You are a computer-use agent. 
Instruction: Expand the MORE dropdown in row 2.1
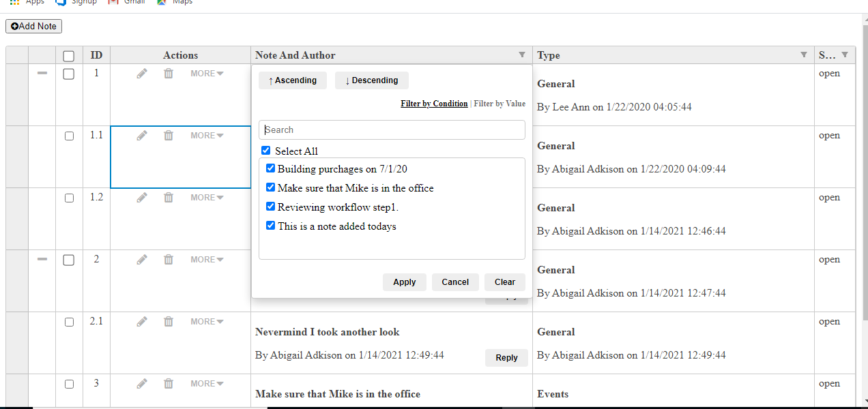(207, 322)
